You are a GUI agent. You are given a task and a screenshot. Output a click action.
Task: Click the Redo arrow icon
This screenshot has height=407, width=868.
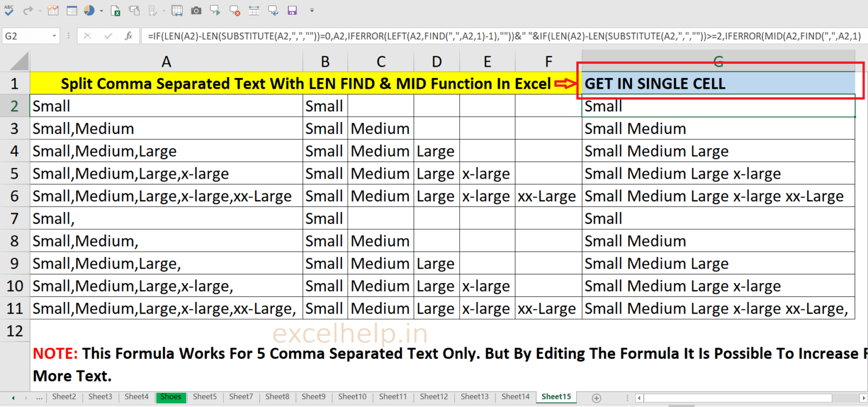[x=27, y=10]
